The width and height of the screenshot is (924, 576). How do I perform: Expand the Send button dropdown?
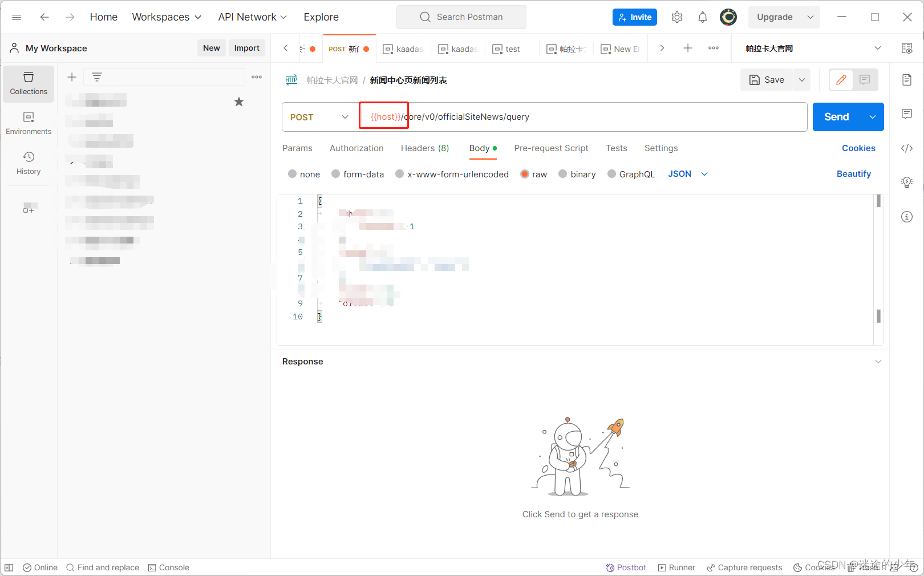(x=872, y=117)
